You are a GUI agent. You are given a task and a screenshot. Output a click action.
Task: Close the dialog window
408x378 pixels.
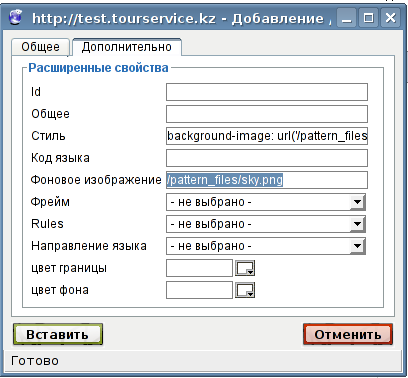click(x=390, y=18)
